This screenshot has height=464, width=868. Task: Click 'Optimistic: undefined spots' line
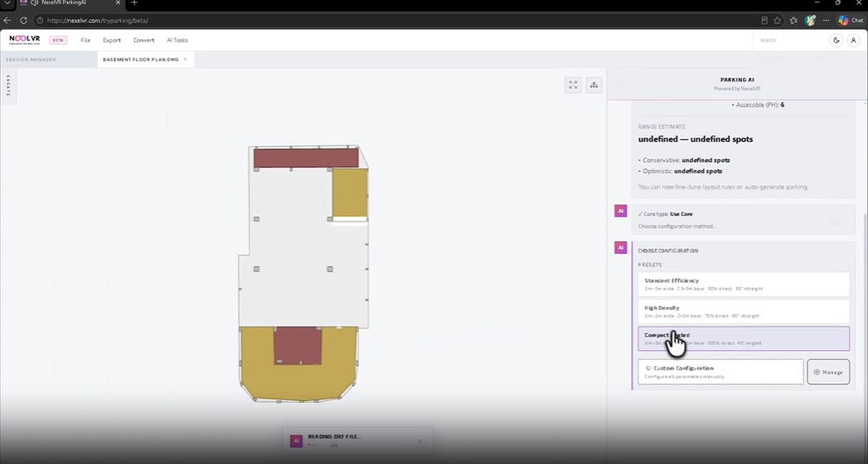pyautogui.click(x=681, y=171)
